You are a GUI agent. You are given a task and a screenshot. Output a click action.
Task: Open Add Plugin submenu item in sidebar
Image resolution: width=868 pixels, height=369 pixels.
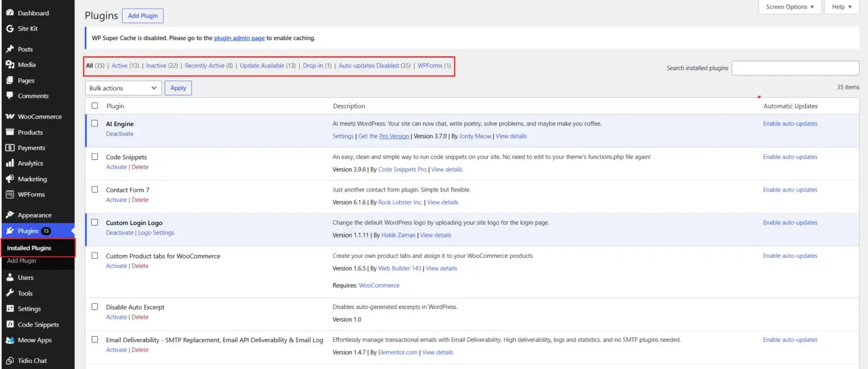[22, 261]
